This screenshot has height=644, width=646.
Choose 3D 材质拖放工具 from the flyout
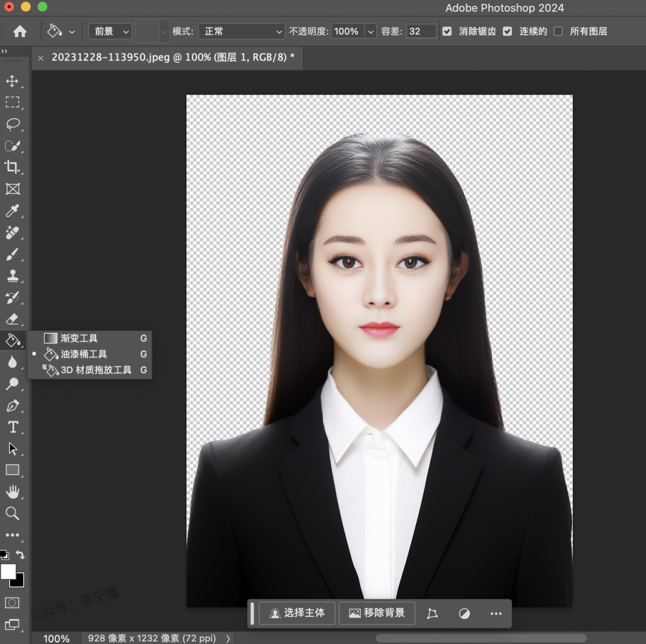coord(96,370)
